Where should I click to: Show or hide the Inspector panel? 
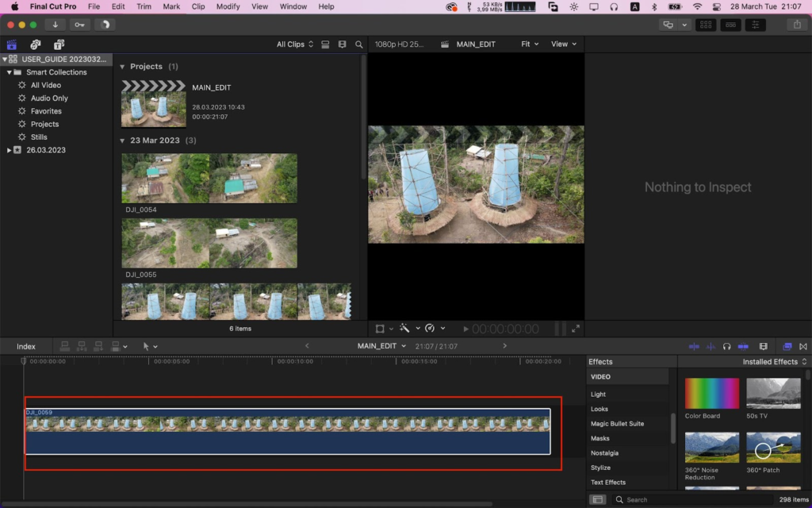[x=756, y=25]
